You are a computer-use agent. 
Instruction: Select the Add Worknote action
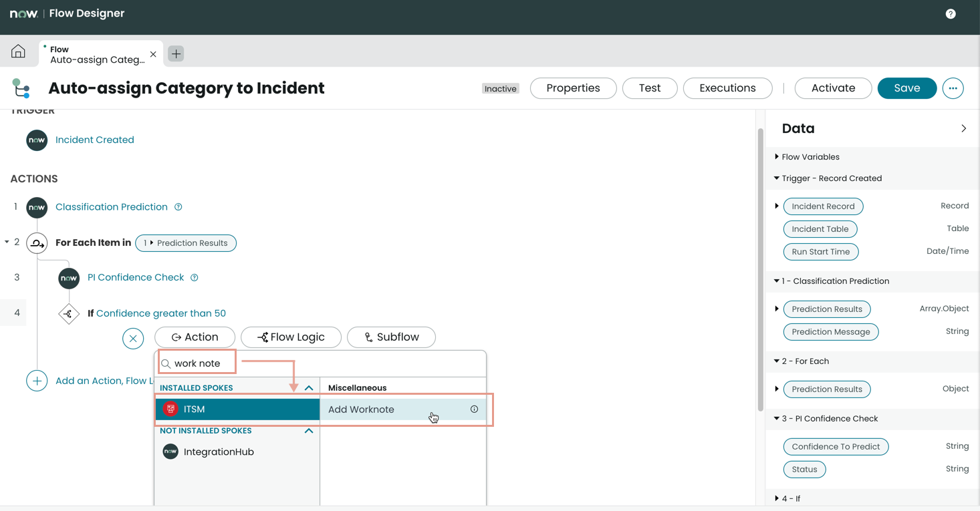tap(403, 409)
